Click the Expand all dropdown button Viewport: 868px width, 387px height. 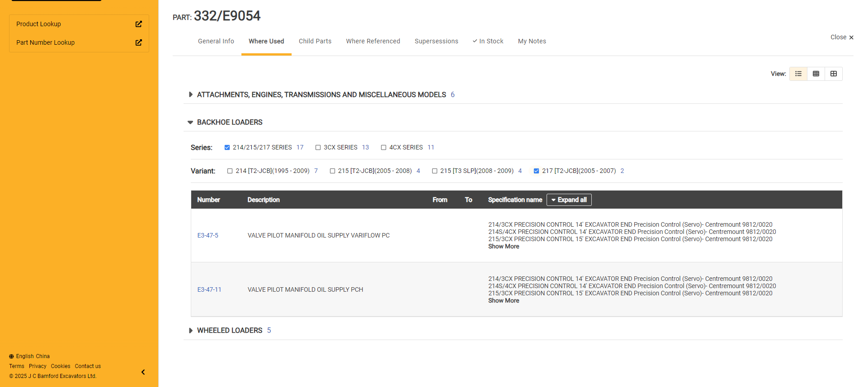[x=569, y=200]
